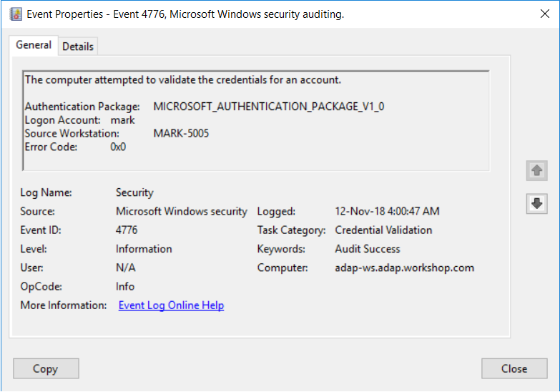This screenshot has width=560, height=392.
Task: Switch to the General tab
Action: pos(34,45)
